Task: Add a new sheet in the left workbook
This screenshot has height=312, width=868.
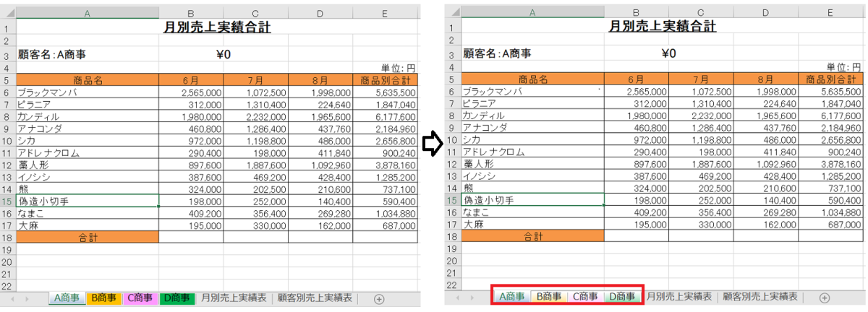Action: (x=379, y=298)
